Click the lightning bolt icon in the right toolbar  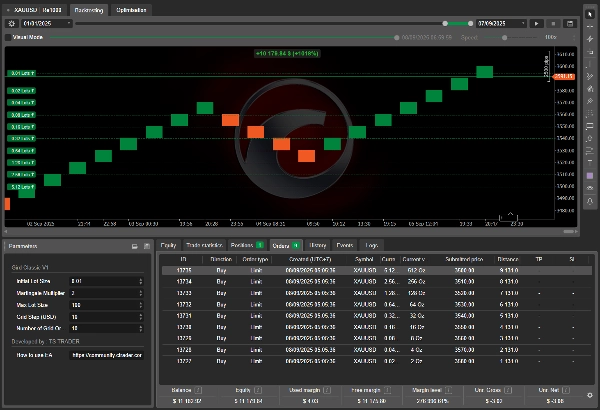[x=590, y=39]
